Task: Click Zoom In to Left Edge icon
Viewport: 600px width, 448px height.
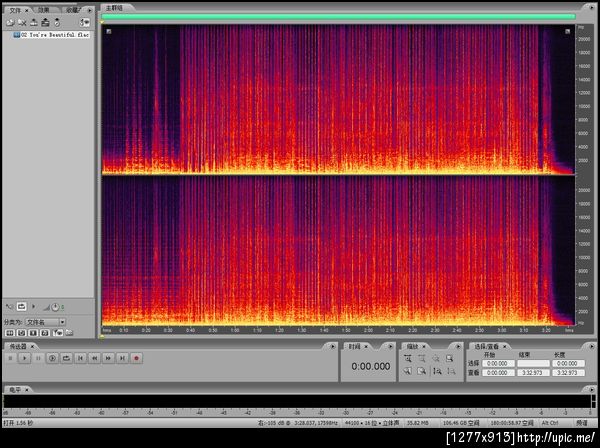Action: 408,371
